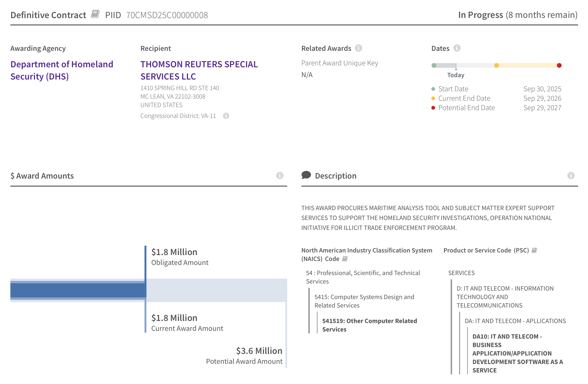588x384 pixels.
Task: Open the PSC glossary icon
Action: point(534,250)
